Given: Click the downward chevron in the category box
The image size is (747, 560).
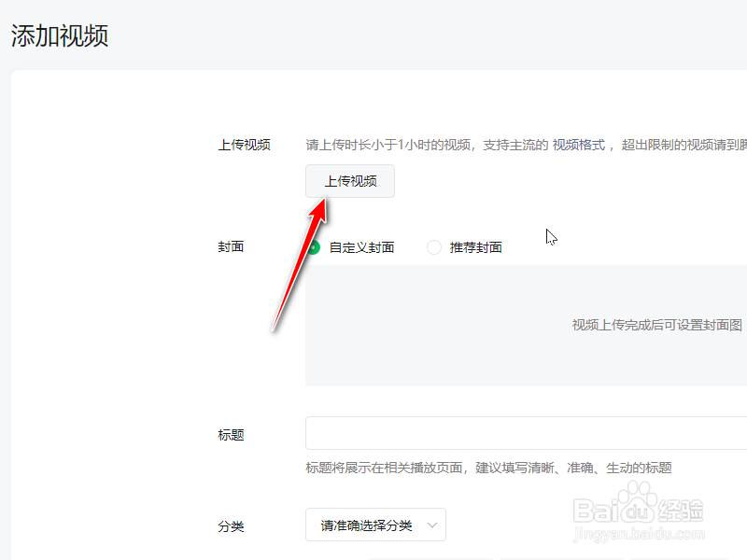Looking at the screenshot, I should pos(434,525).
